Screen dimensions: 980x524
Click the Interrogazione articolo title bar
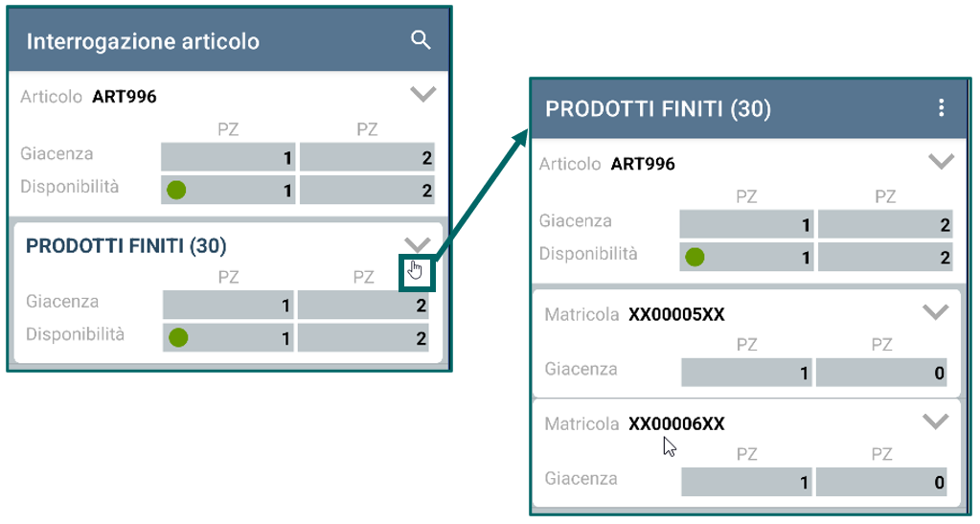point(229,40)
